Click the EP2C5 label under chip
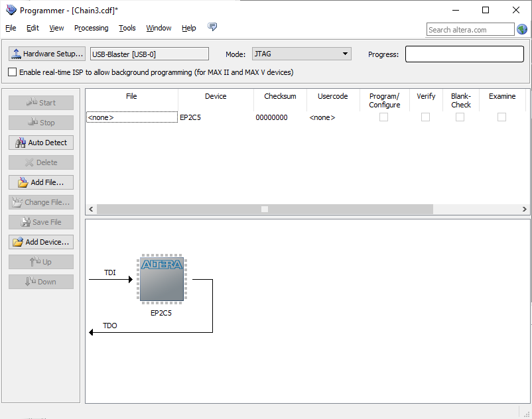 [161, 313]
